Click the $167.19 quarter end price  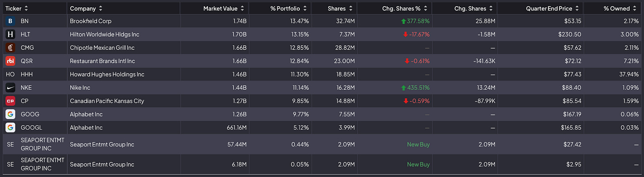pos(571,114)
